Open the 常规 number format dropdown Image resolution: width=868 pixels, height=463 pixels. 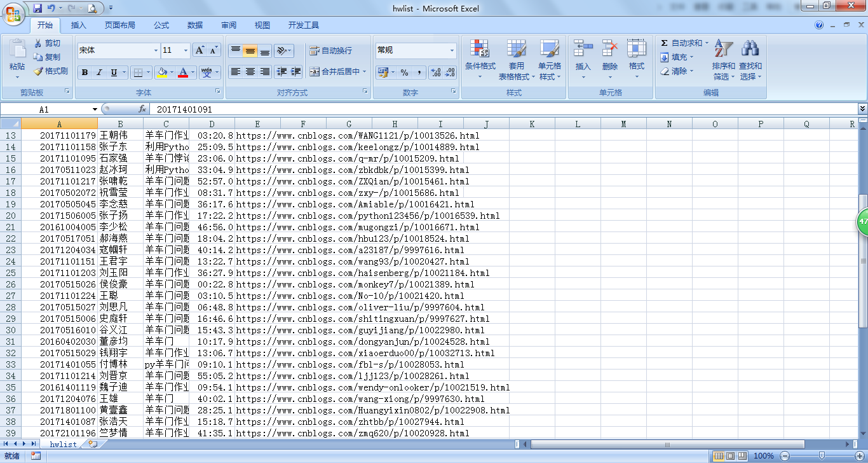point(452,50)
